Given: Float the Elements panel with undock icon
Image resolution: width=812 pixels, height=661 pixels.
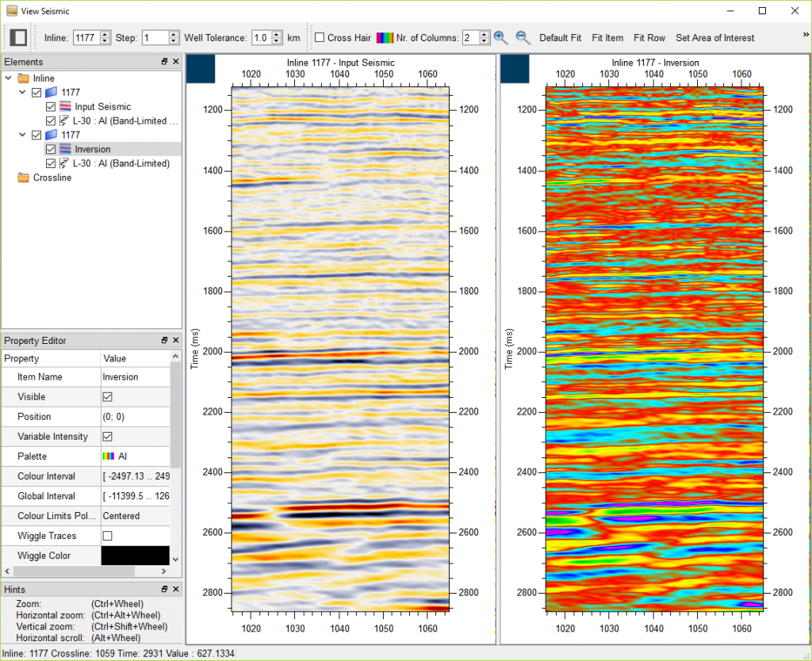Looking at the screenshot, I should [x=164, y=62].
